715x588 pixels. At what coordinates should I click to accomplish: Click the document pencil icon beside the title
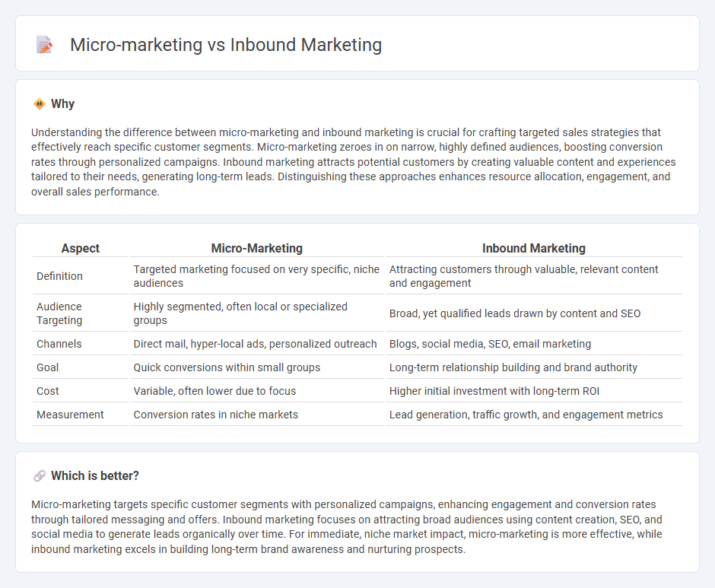[44, 45]
